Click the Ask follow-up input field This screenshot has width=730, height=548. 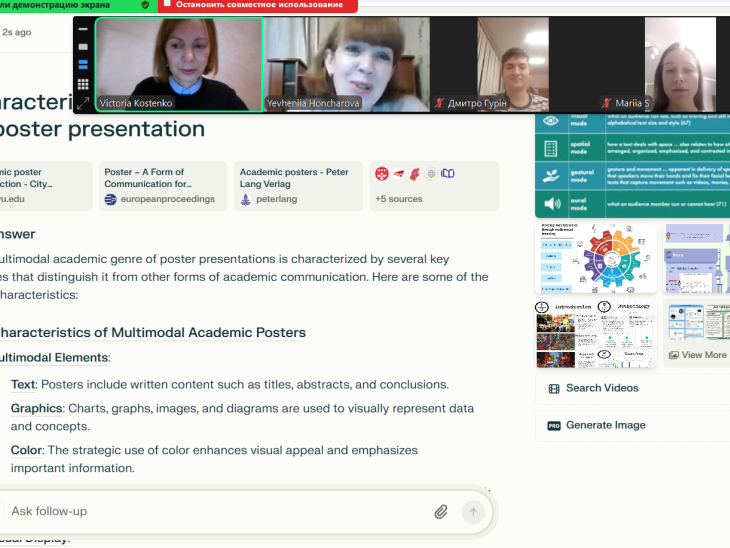[219, 511]
